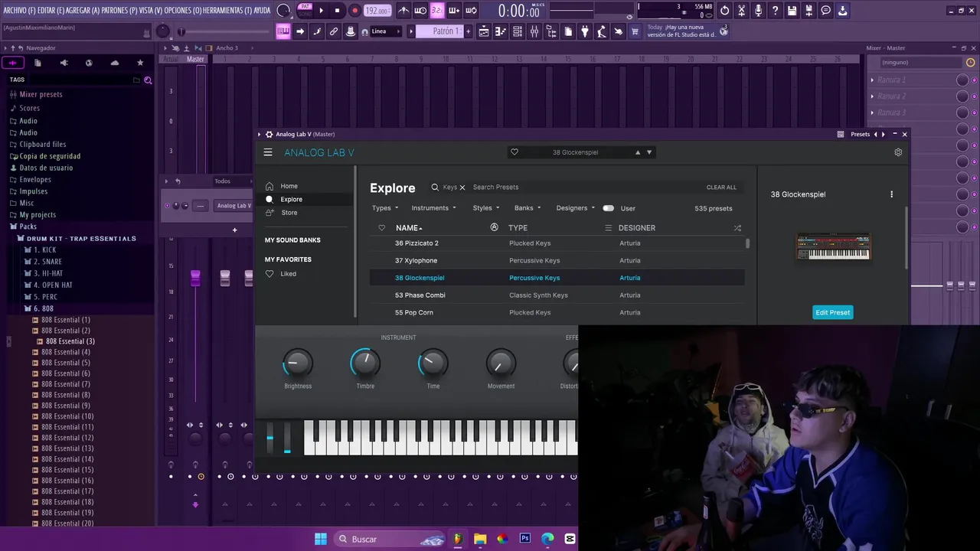Select the 37 Xylophone preset
The width and height of the screenshot is (980, 551).
(x=557, y=260)
